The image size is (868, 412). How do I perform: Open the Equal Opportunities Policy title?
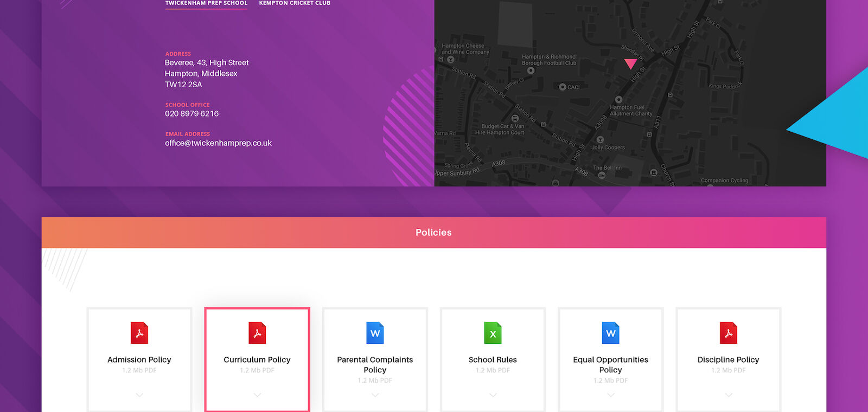click(610, 364)
